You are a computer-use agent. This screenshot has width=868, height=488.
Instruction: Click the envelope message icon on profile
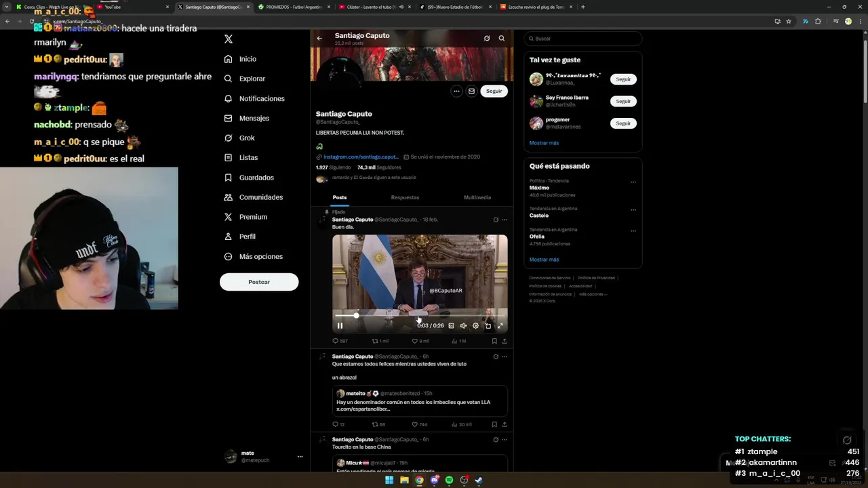(x=471, y=91)
